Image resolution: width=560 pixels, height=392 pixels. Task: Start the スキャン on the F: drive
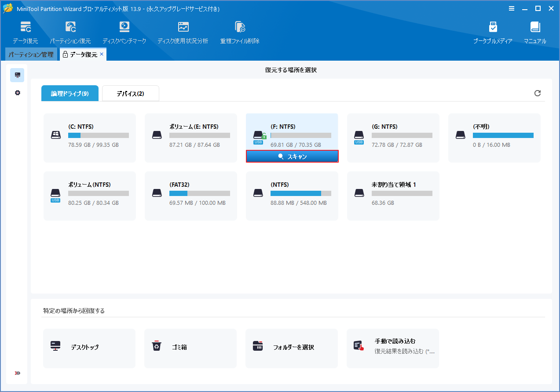click(292, 156)
